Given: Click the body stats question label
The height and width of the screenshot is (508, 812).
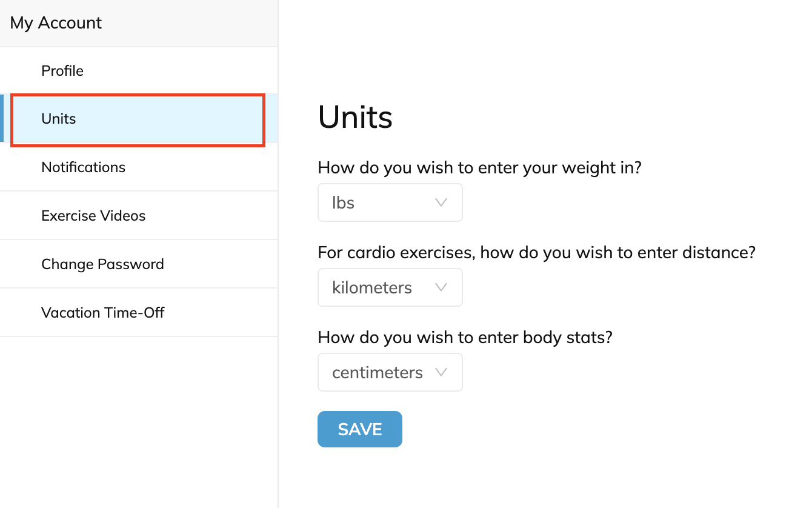Looking at the screenshot, I should (x=465, y=337).
